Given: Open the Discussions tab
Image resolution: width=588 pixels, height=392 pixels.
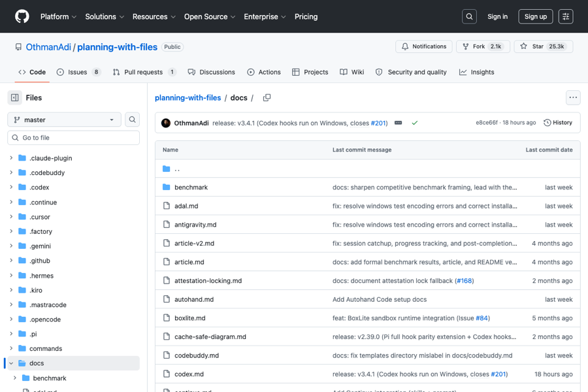Looking at the screenshot, I should [212, 72].
